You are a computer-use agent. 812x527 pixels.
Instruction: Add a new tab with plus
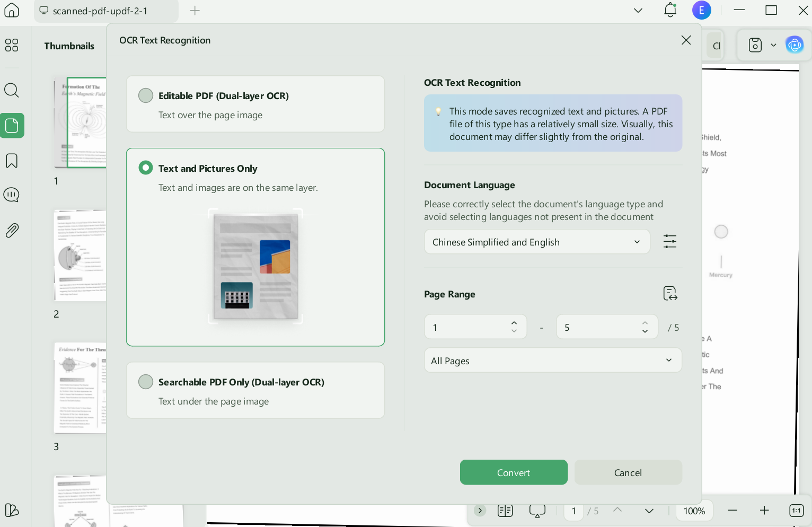click(x=195, y=11)
